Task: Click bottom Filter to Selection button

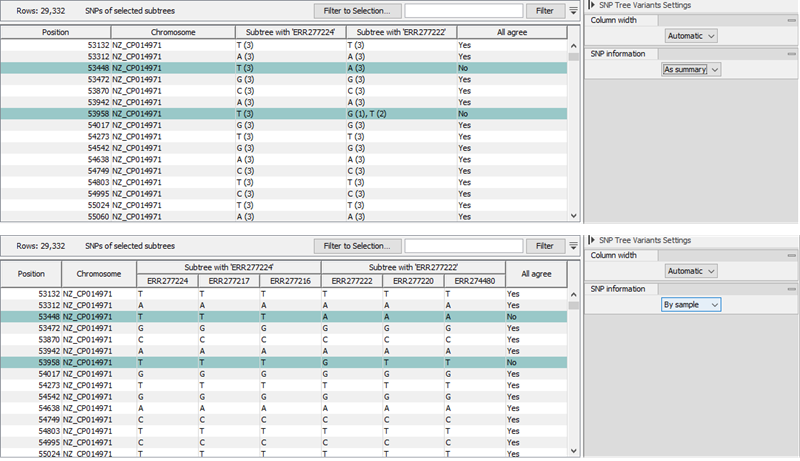Action: tap(357, 246)
